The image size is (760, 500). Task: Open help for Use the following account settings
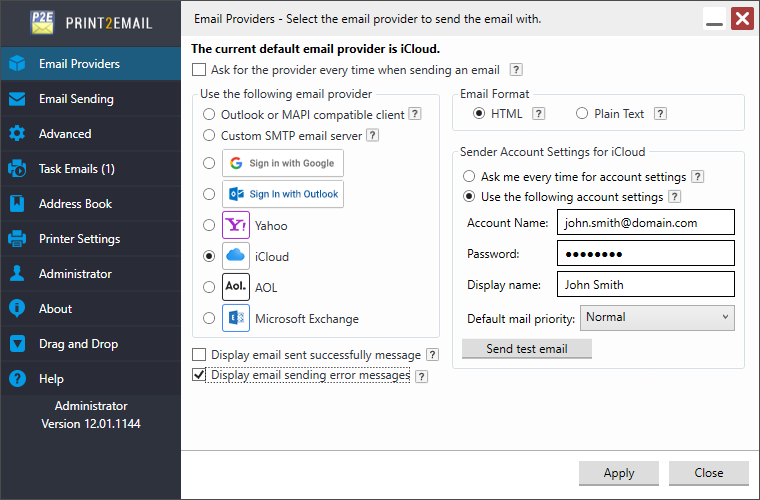pyautogui.click(x=674, y=197)
